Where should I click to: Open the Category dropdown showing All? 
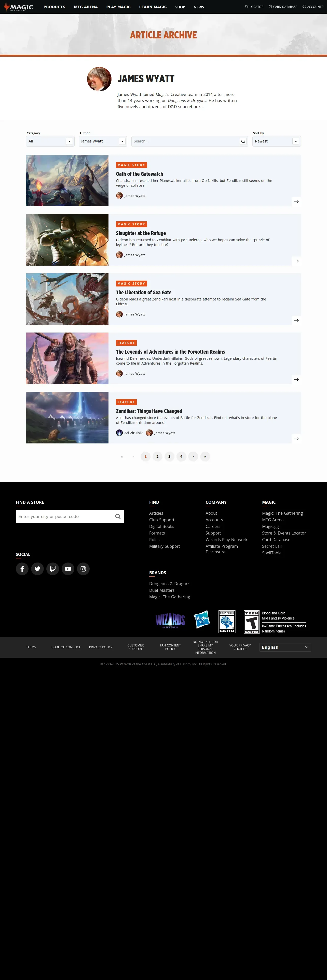click(50, 141)
